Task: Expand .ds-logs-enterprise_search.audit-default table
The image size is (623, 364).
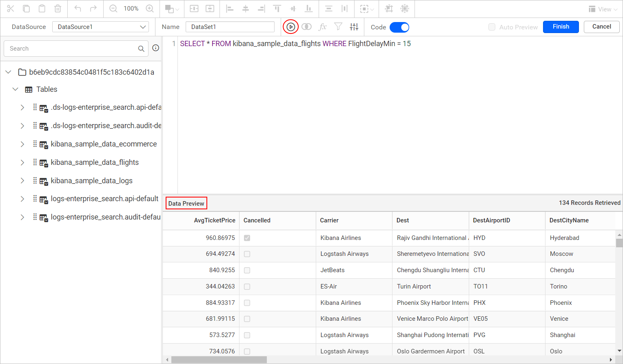Action: 22,126
